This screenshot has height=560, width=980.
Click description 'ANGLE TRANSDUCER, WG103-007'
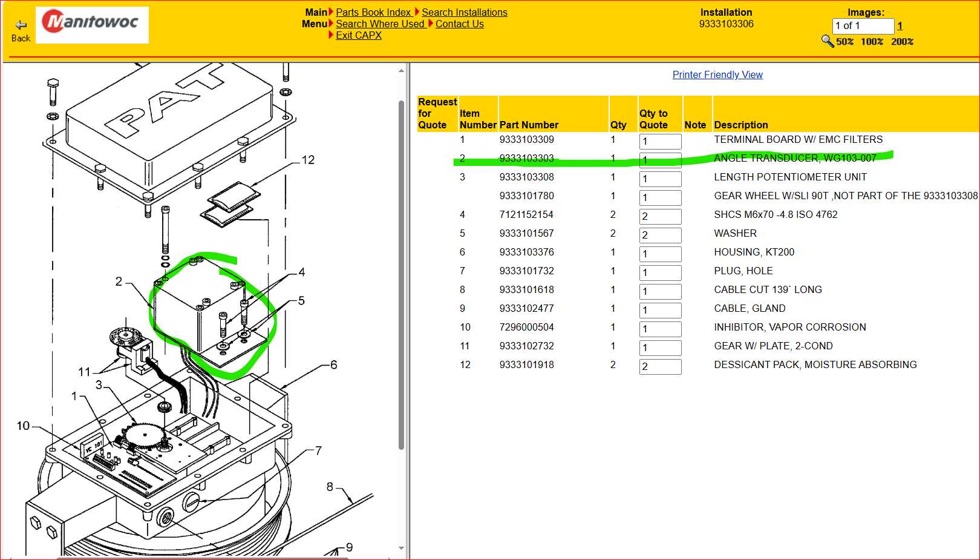pos(795,158)
